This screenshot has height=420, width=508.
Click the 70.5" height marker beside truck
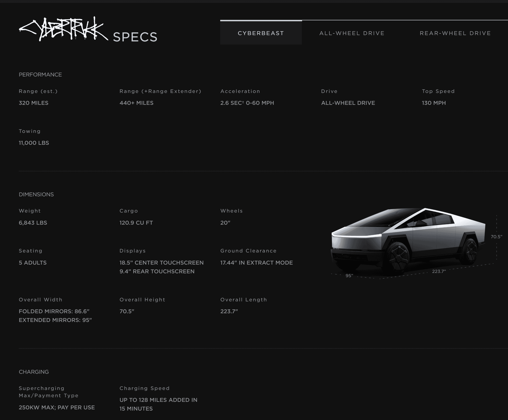click(x=496, y=237)
